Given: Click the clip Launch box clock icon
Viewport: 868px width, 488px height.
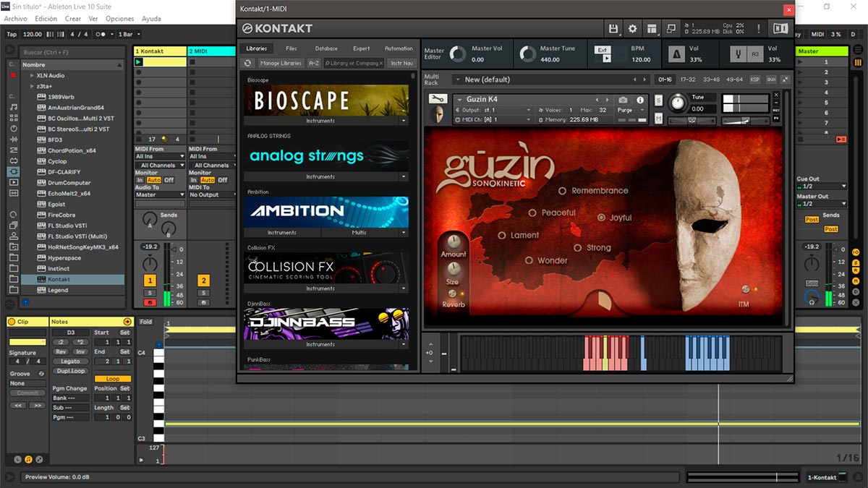Looking at the screenshot, I should [x=17, y=459].
